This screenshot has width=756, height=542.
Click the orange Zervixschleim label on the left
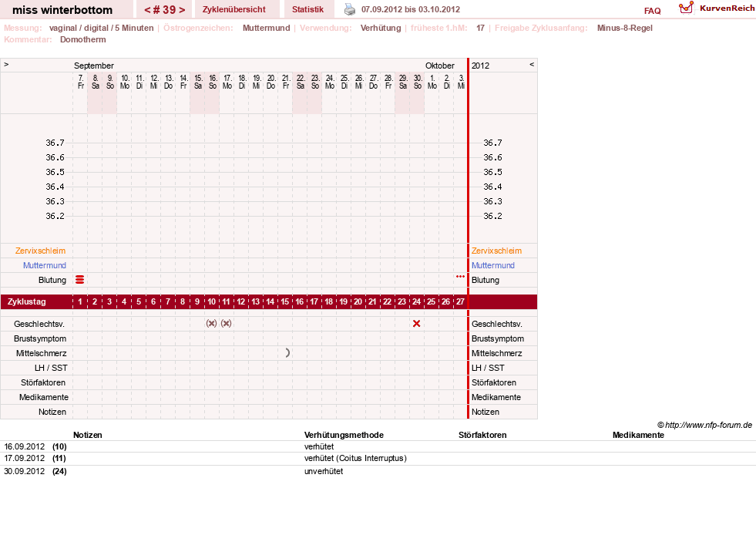click(41, 251)
